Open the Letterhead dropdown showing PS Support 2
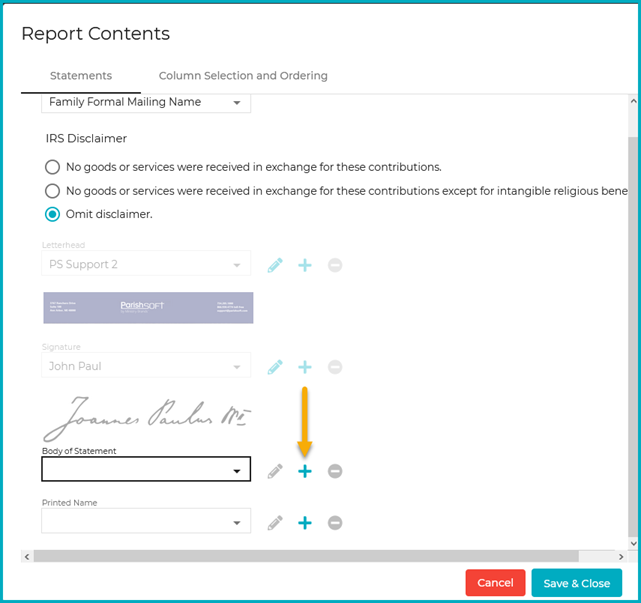641x603 pixels. (146, 264)
